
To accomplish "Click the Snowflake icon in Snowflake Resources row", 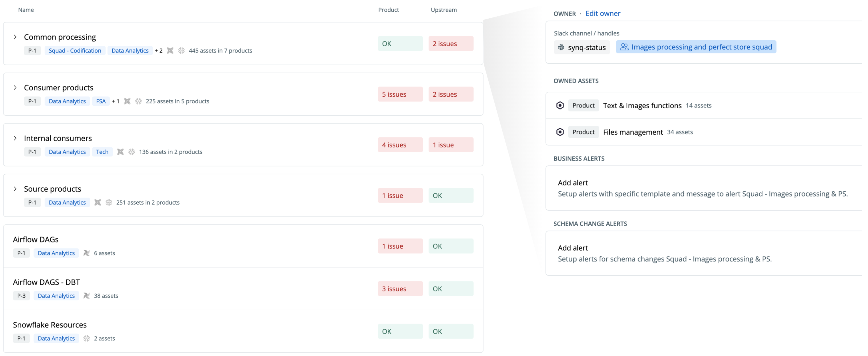I will point(87,338).
